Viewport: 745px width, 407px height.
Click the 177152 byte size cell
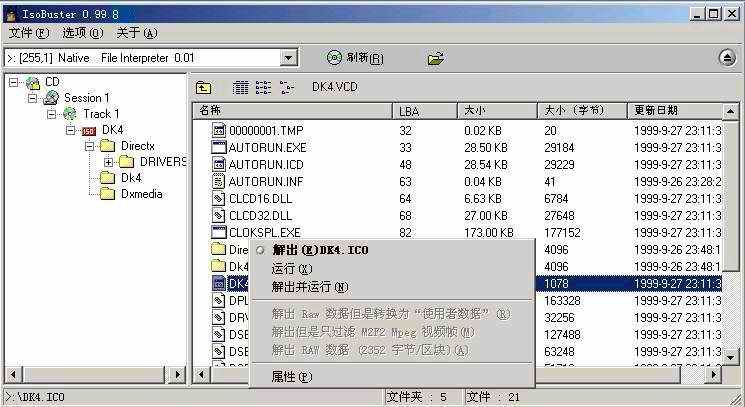tap(562, 233)
